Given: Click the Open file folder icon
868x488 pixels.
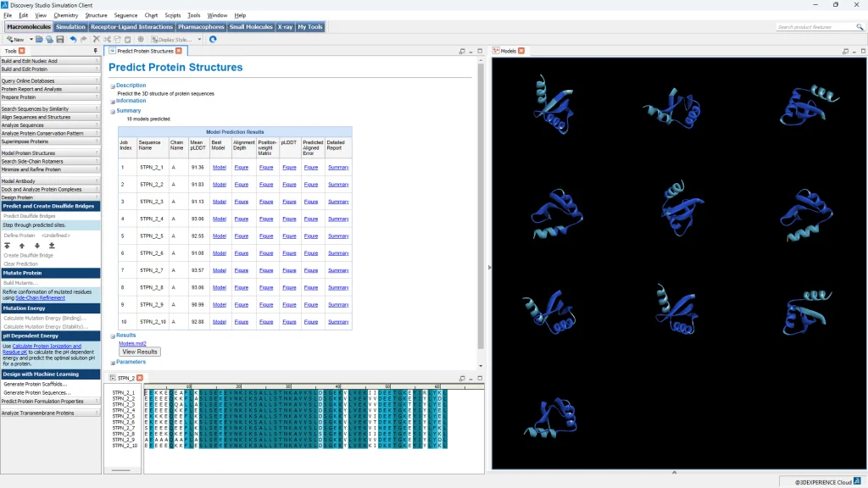Looking at the screenshot, I should point(39,39).
